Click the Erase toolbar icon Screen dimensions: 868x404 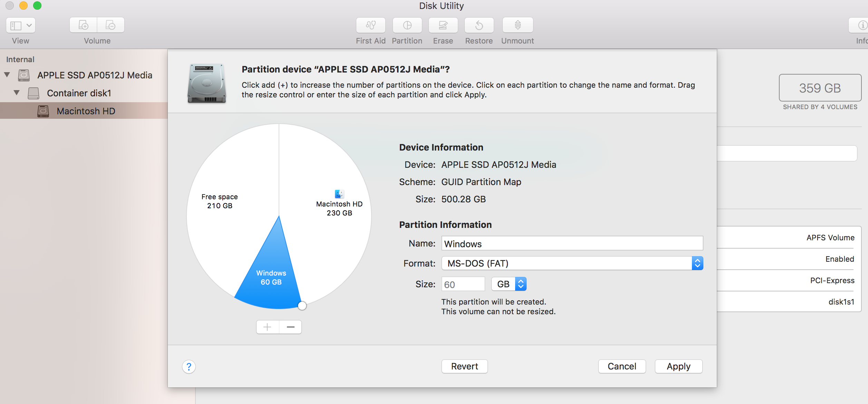tap(443, 25)
